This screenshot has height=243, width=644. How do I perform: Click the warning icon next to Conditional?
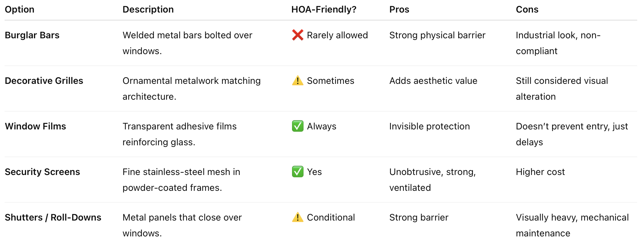[298, 217]
